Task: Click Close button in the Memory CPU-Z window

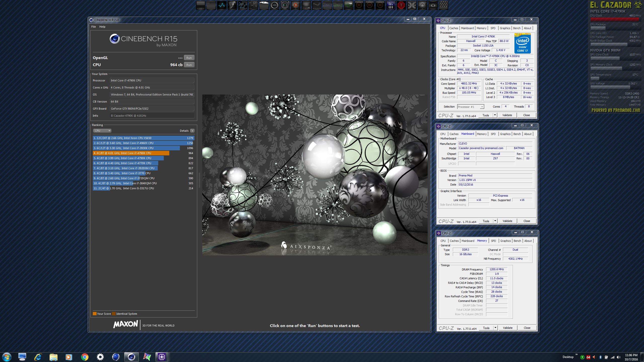Action: point(527,328)
